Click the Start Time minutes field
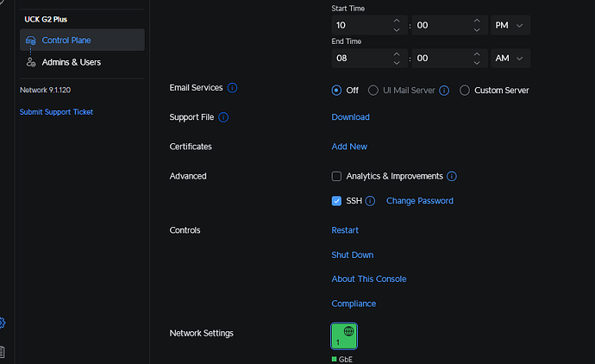 tap(449, 25)
